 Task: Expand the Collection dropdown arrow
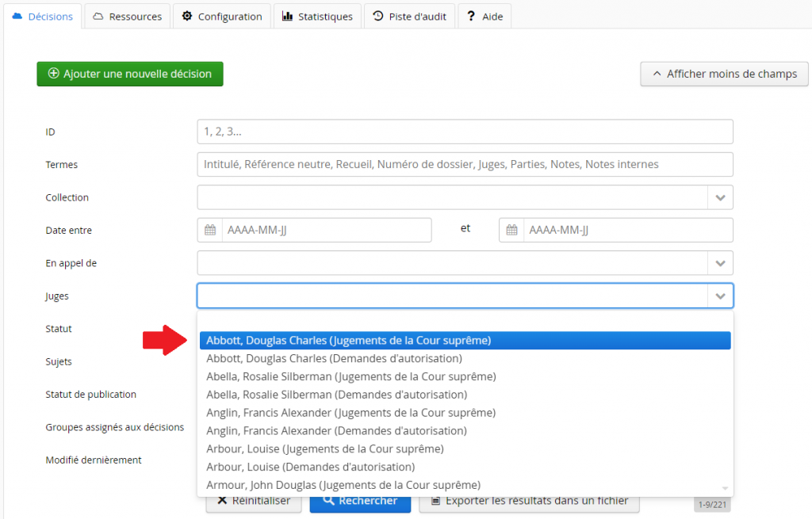click(x=720, y=197)
